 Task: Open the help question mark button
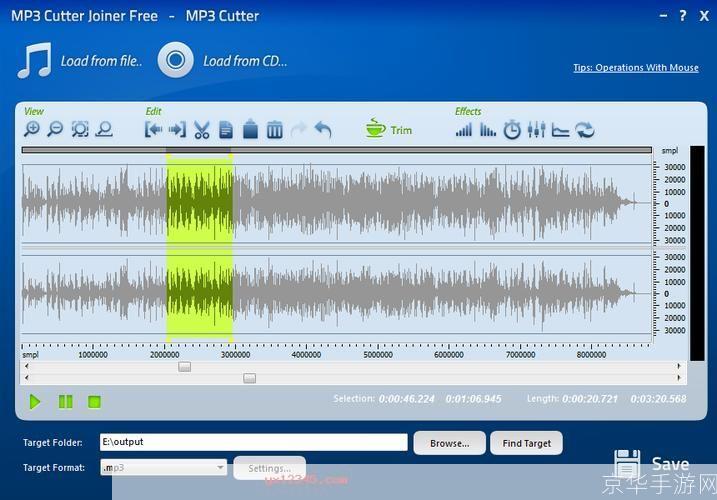(683, 16)
